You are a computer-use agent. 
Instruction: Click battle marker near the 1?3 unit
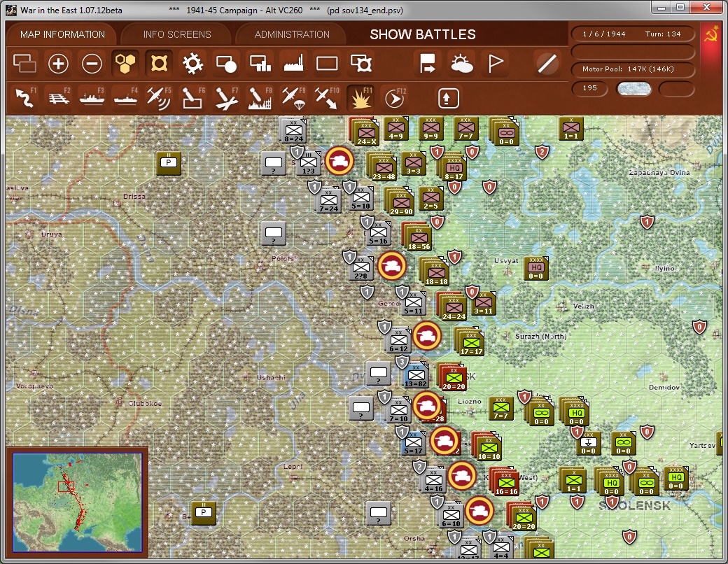click(x=339, y=161)
